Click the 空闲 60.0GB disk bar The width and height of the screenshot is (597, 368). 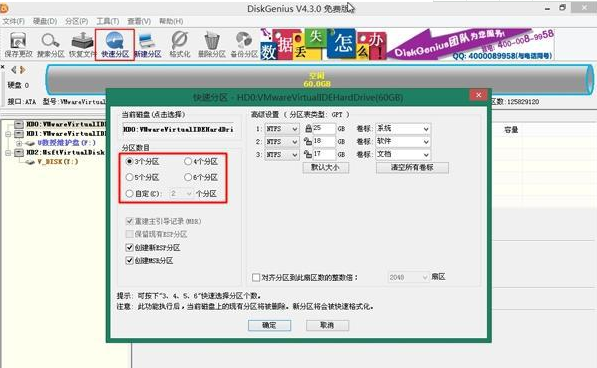319,79
